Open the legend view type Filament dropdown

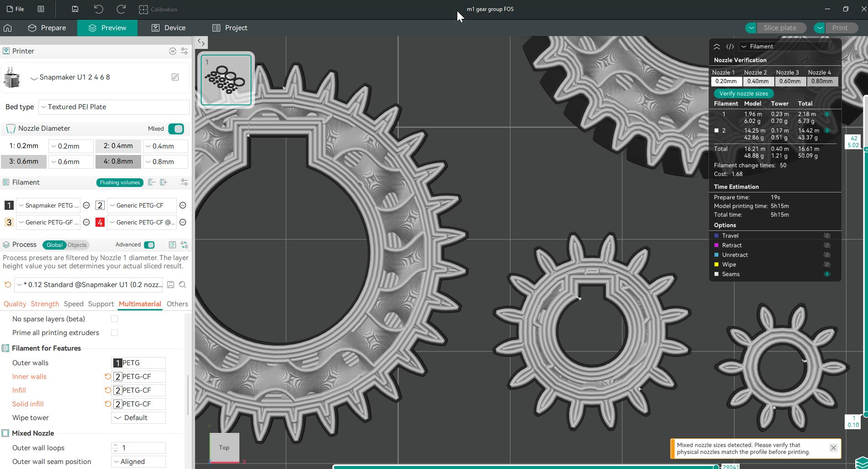784,47
